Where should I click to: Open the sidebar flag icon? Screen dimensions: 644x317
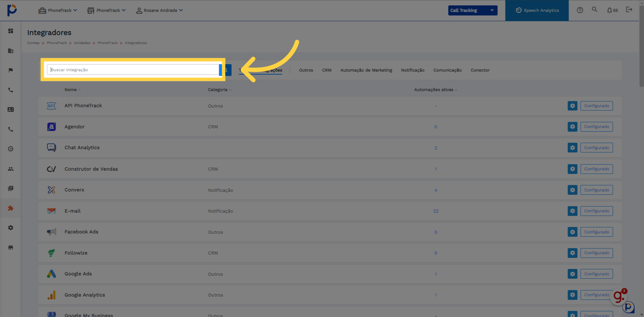[11, 70]
